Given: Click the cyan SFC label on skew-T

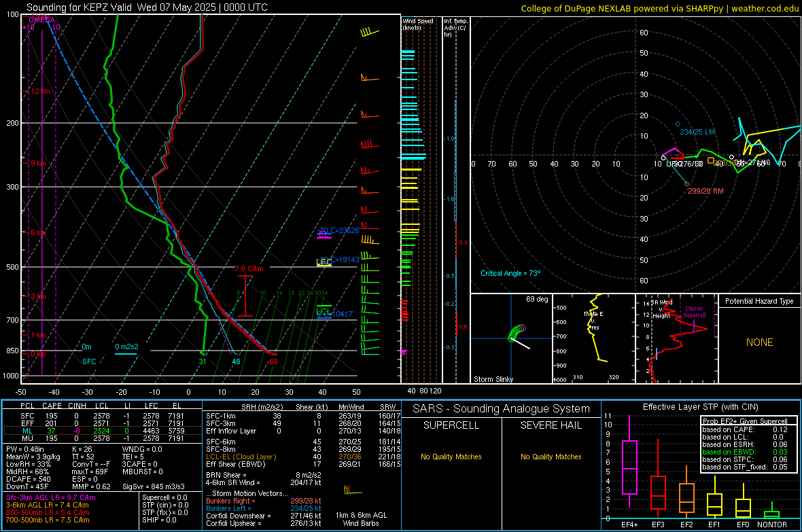Looking at the screenshot, I should (89, 361).
